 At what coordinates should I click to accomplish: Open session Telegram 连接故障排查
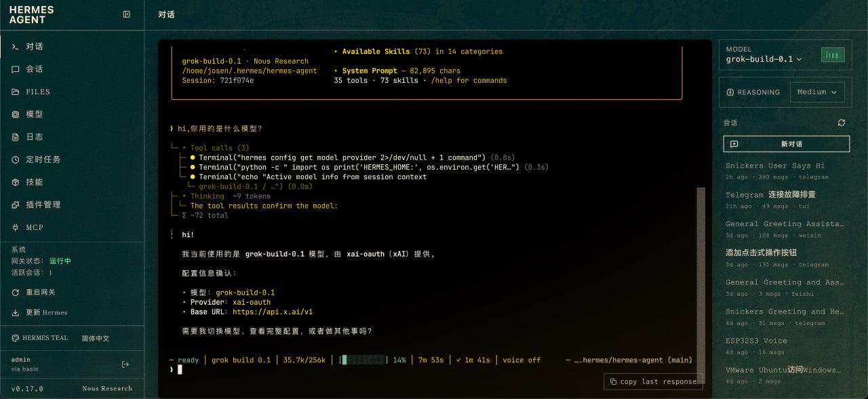786,199
